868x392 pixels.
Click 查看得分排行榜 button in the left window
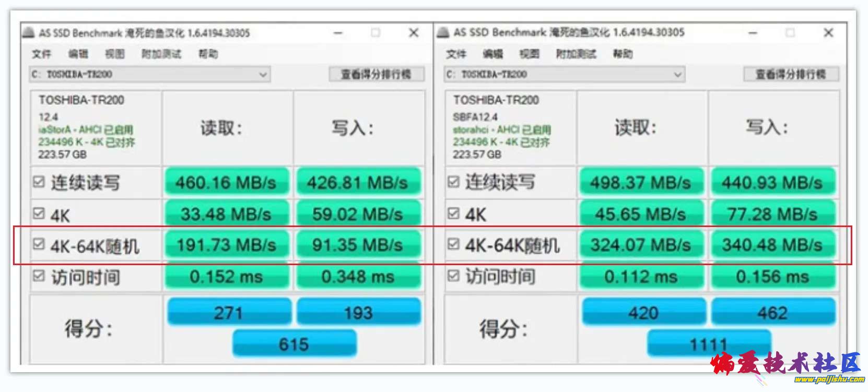point(376,75)
